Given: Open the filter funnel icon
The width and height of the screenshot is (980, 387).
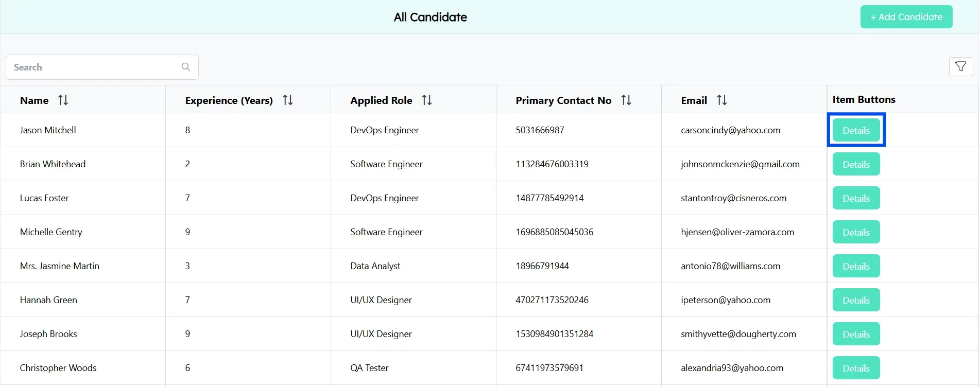Looking at the screenshot, I should coord(960,66).
